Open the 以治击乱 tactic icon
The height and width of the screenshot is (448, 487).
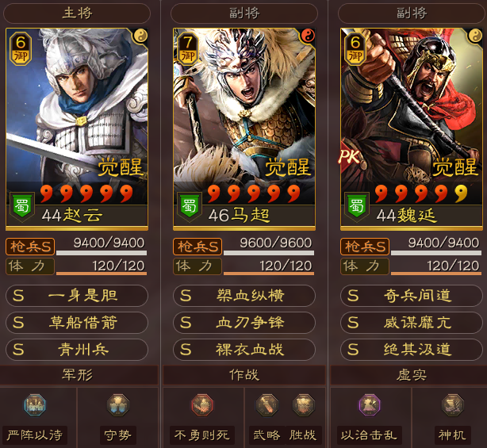(370, 405)
